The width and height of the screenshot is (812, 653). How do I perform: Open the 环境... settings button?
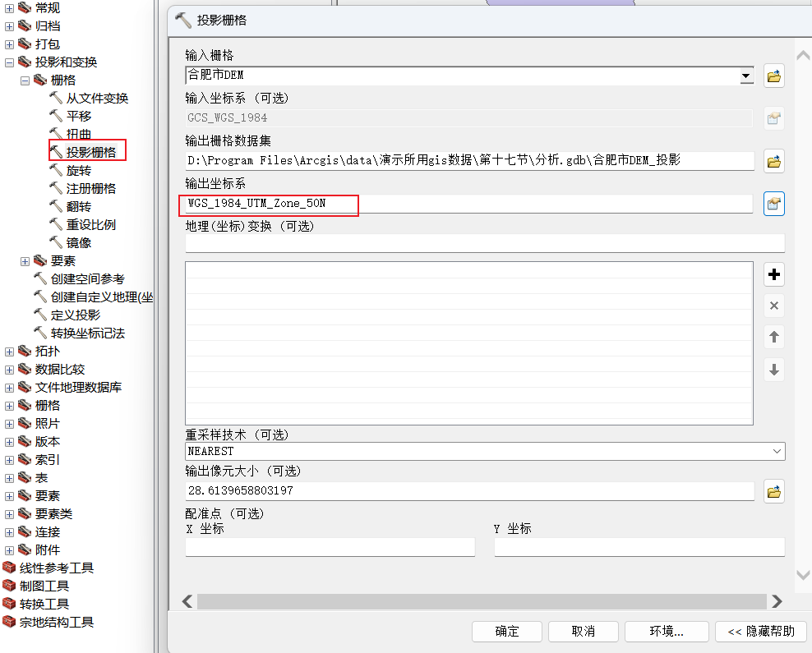(x=667, y=632)
